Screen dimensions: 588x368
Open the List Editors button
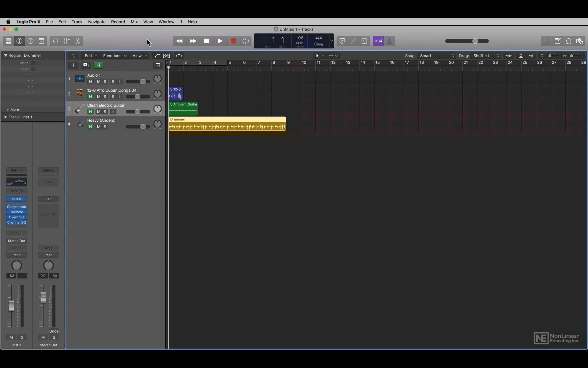(x=546, y=41)
